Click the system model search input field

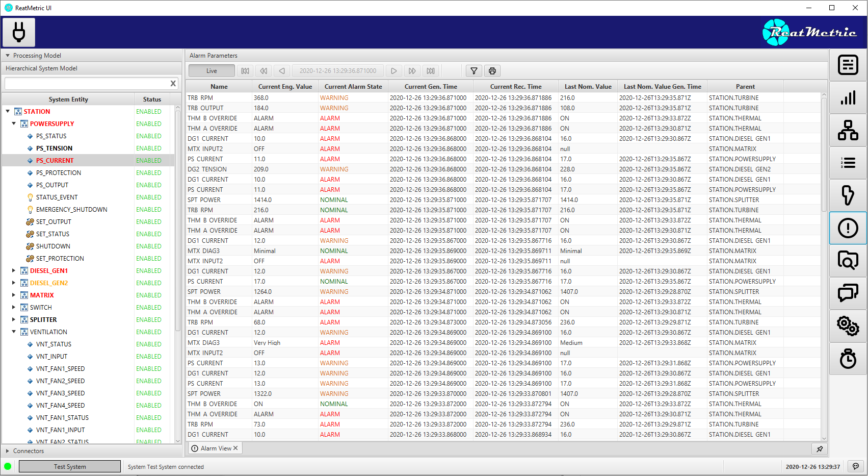click(x=87, y=83)
